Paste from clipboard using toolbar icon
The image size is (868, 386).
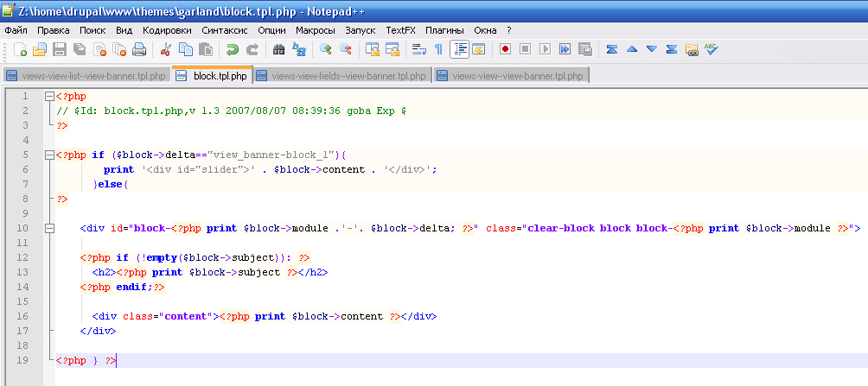(x=206, y=50)
